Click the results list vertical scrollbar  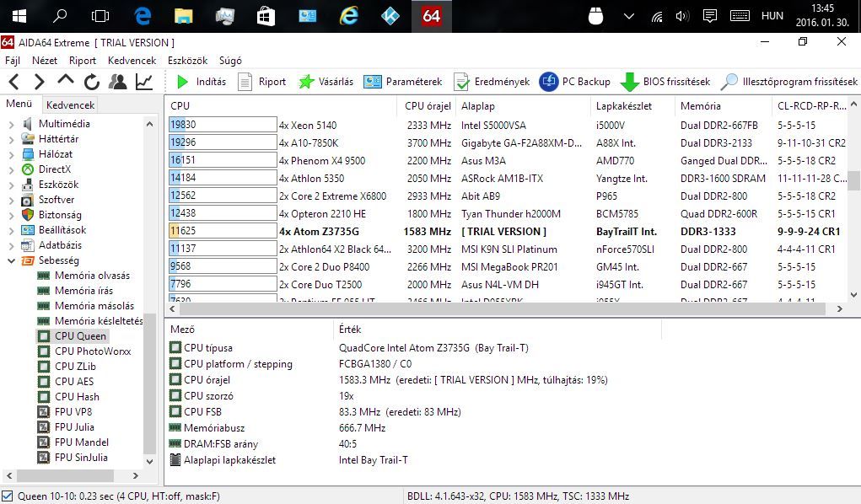[x=853, y=180]
